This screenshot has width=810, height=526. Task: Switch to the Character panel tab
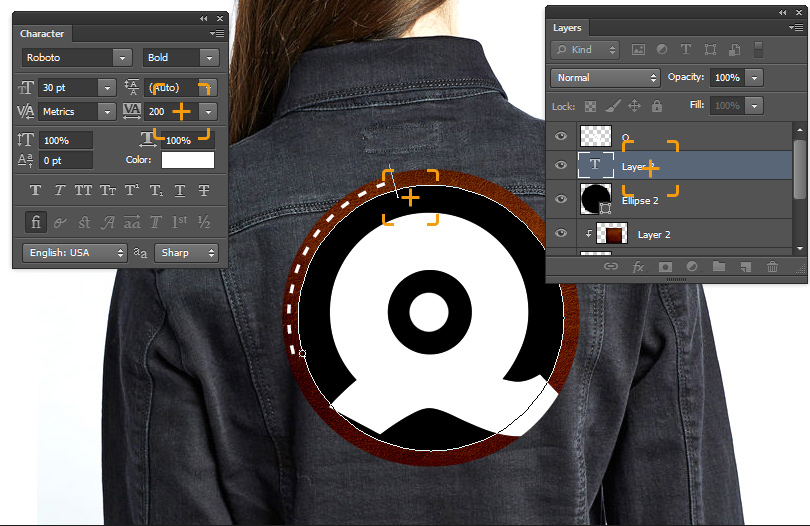point(42,34)
